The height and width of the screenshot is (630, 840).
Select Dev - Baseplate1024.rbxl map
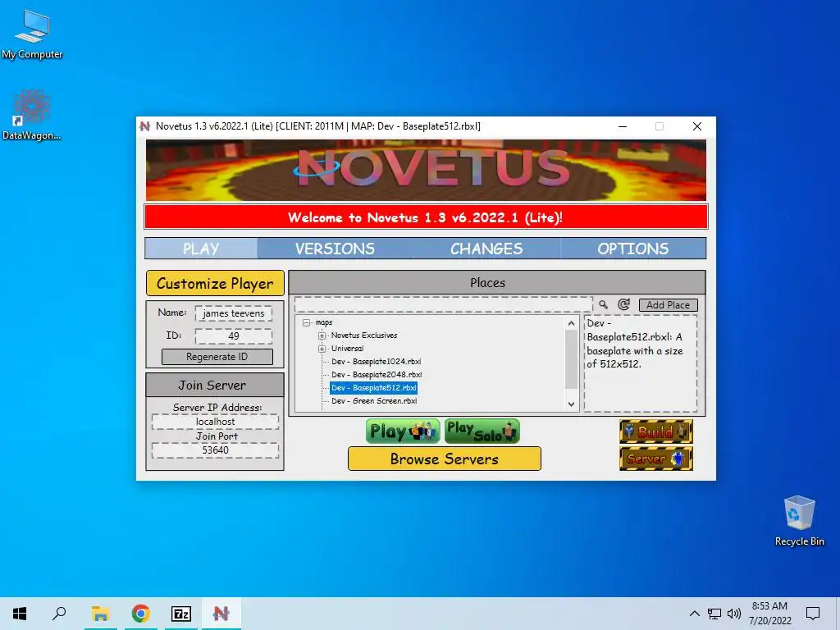coord(376,362)
